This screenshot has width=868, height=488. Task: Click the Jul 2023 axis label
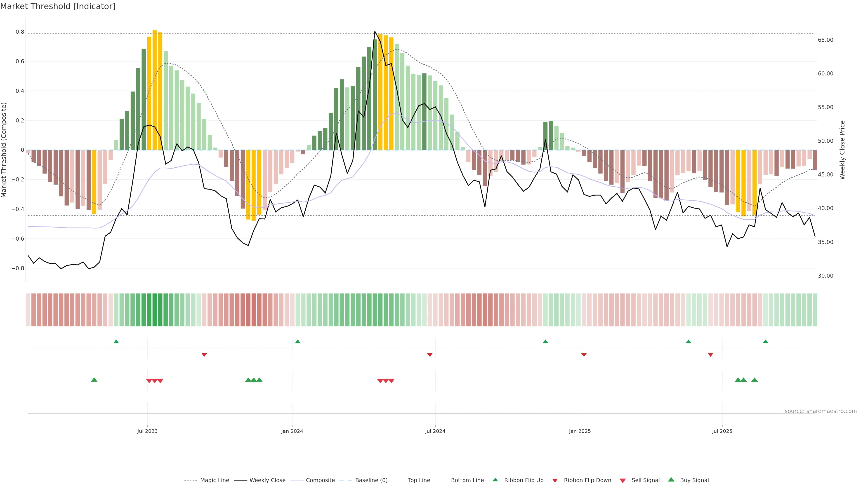pos(147,431)
